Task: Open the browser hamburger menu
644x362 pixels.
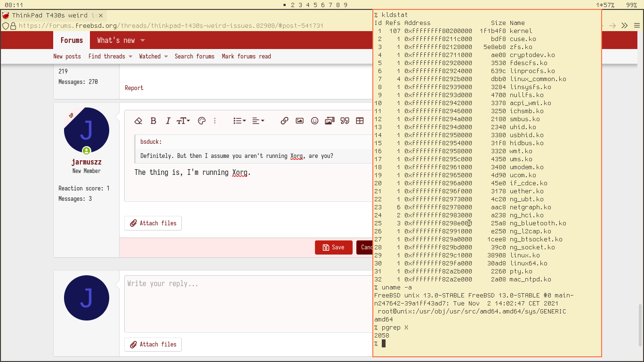Action: coord(637,25)
